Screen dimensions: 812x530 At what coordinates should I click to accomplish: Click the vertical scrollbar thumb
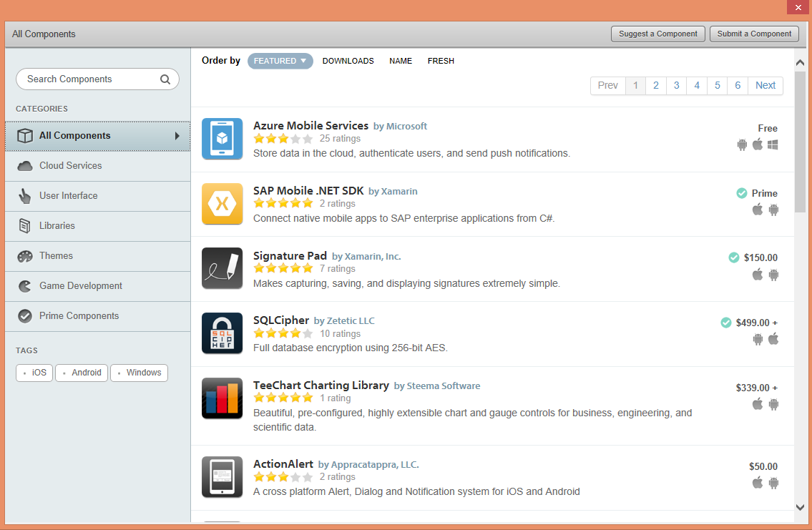click(x=800, y=142)
